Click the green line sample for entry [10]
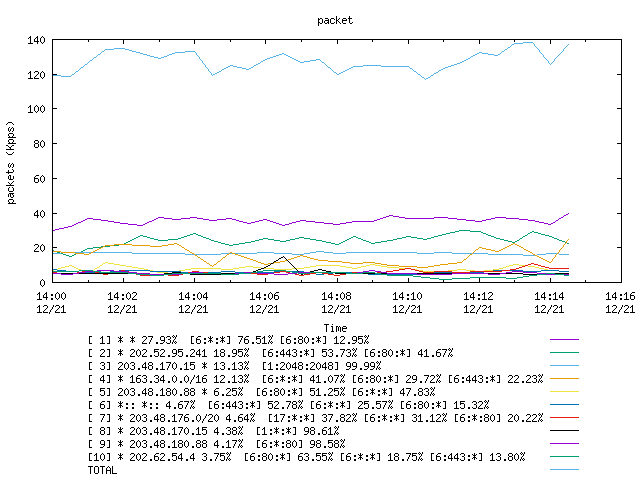This screenshot has width=640, height=480. click(x=564, y=457)
